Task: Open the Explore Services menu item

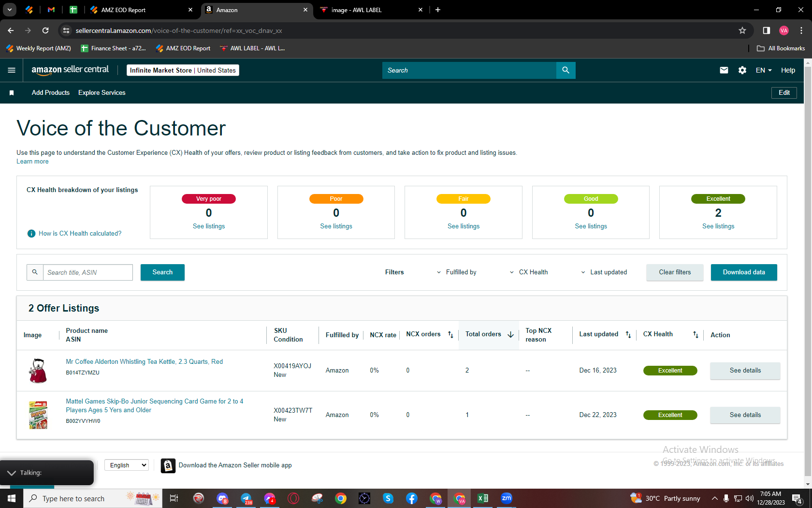Action: tap(102, 93)
